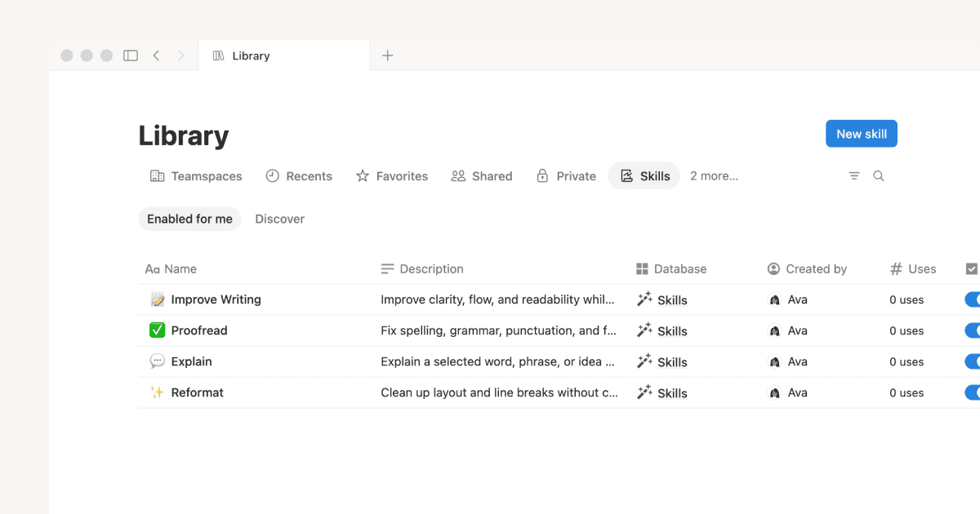This screenshot has width=980, height=514.
Task: Click the New skill button
Action: [862, 134]
